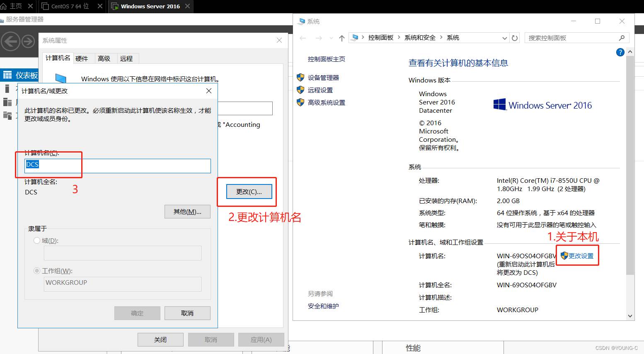Switch to the 远程 tab

[x=126, y=58]
